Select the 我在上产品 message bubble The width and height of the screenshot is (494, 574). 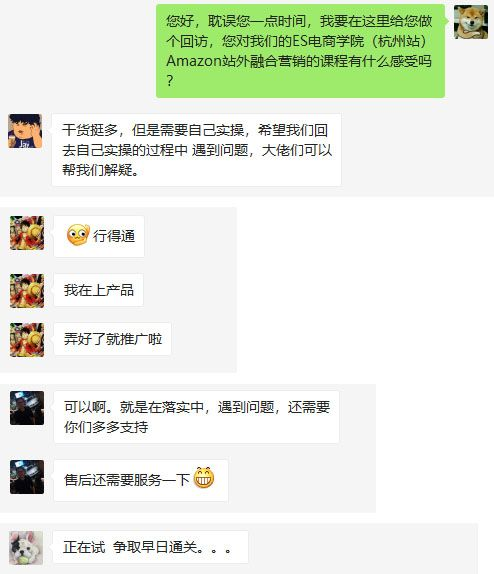click(x=99, y=290)
